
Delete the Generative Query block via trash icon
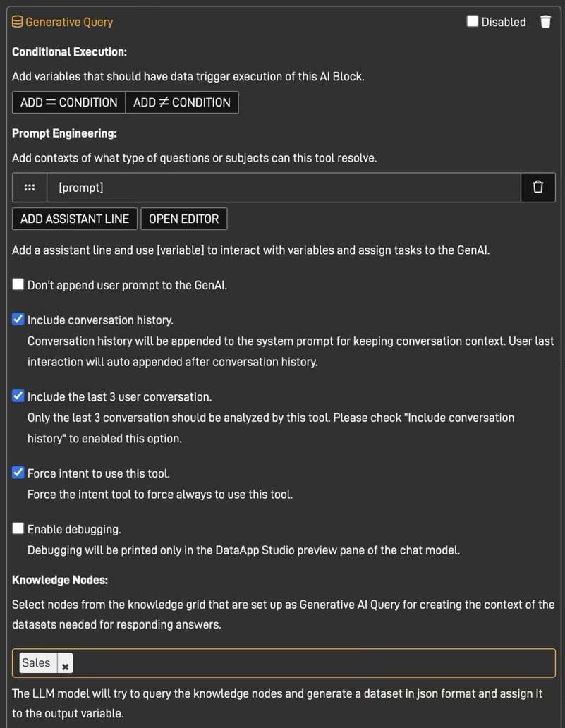tap(545, 21)
